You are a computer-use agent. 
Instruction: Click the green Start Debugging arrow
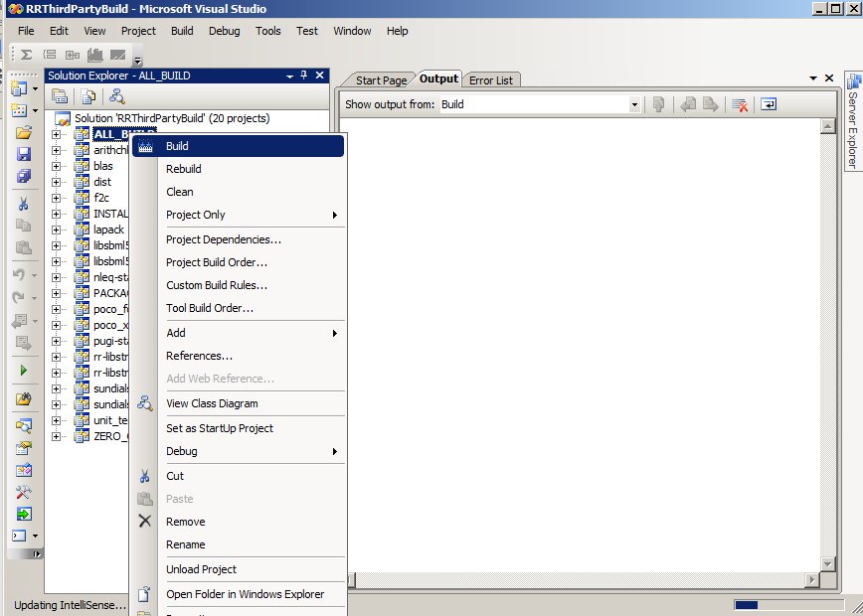point(24,370)
